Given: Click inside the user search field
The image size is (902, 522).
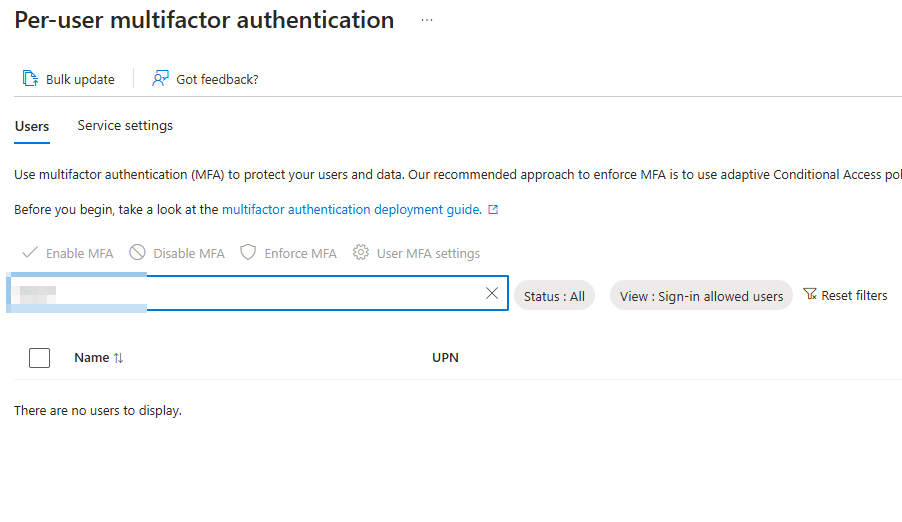Looking at the screenshot, I should click(300, 294).
